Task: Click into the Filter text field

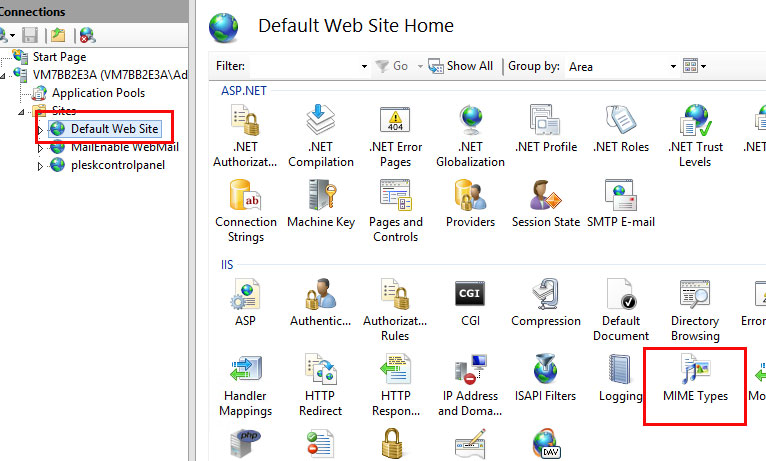Action: (x=304, y=66)
